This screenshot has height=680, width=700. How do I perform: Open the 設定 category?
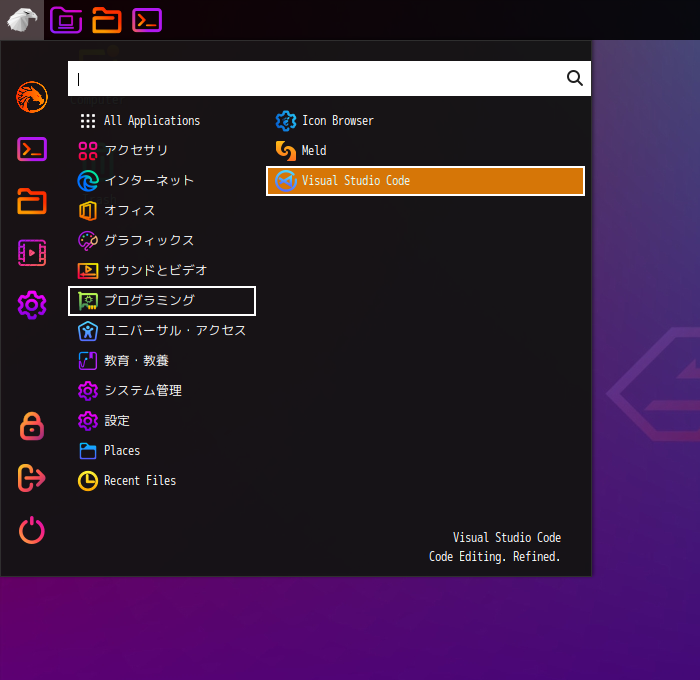point(162,421)
